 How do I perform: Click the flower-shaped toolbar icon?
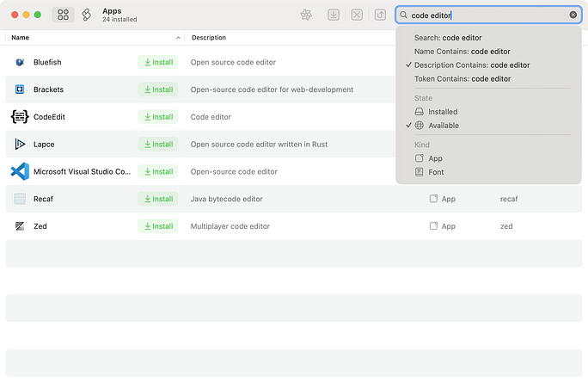click(x=306, y=15)
